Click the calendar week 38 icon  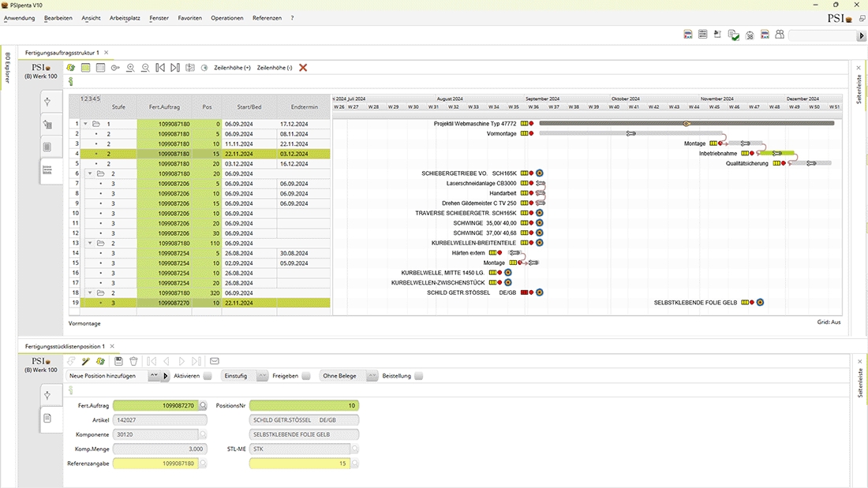click(750, 35)
